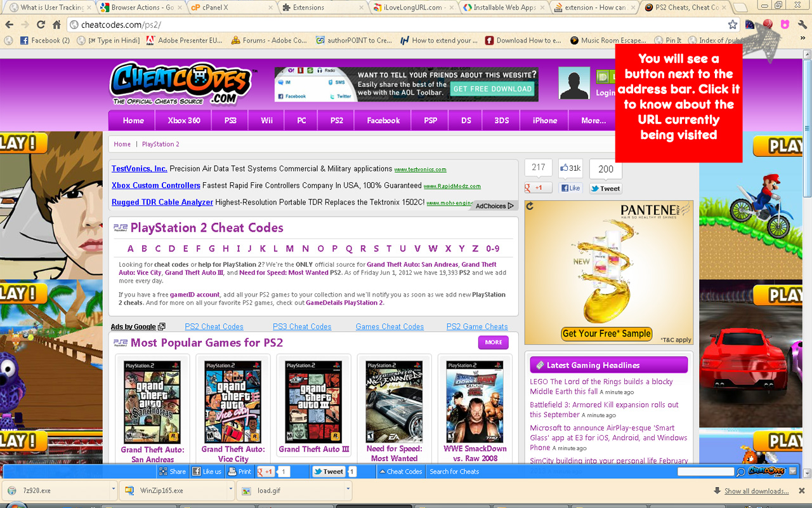Open the 7z920.exe download options arrow
812x508 pixels.
114,490
